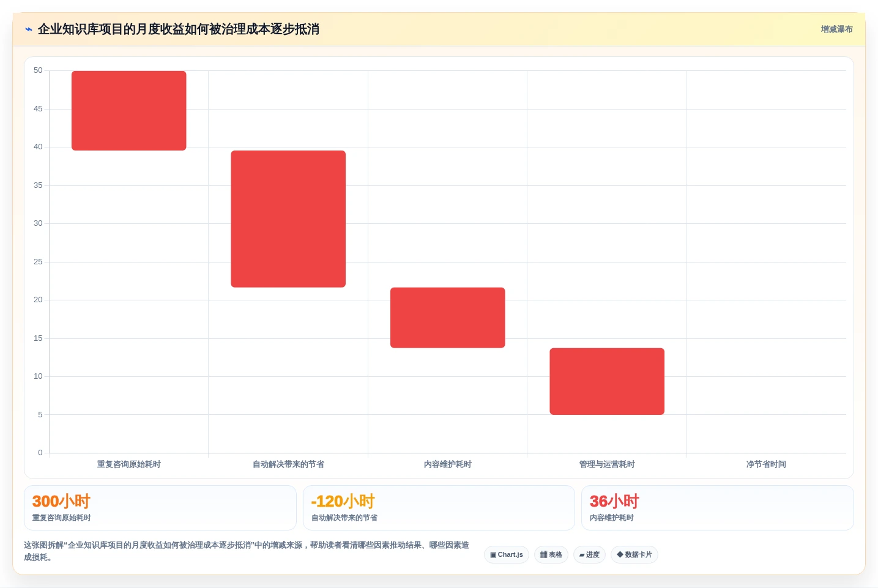Click the 36小时 data card
This screenshot has height=588, width=878.
(x=718, y=508)
